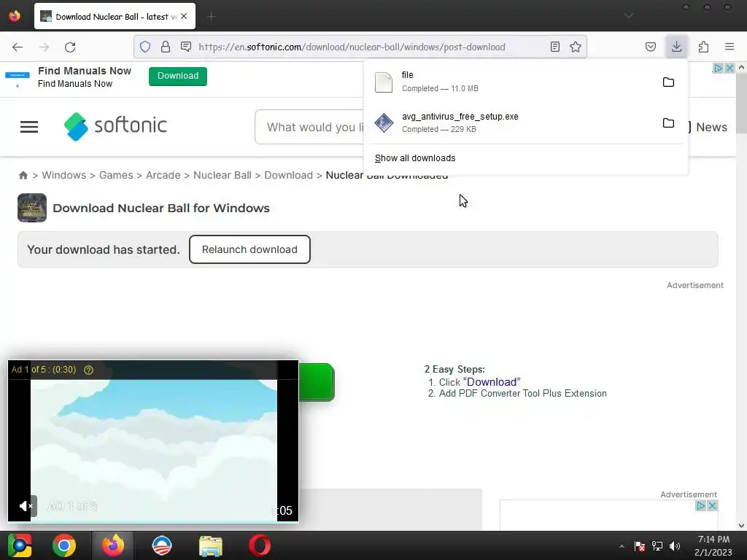The height and width of the screenshot is (560, 747).
Task: Open the Nuclear Ball breadcrumb link
Action: click(x=222, y=175)
